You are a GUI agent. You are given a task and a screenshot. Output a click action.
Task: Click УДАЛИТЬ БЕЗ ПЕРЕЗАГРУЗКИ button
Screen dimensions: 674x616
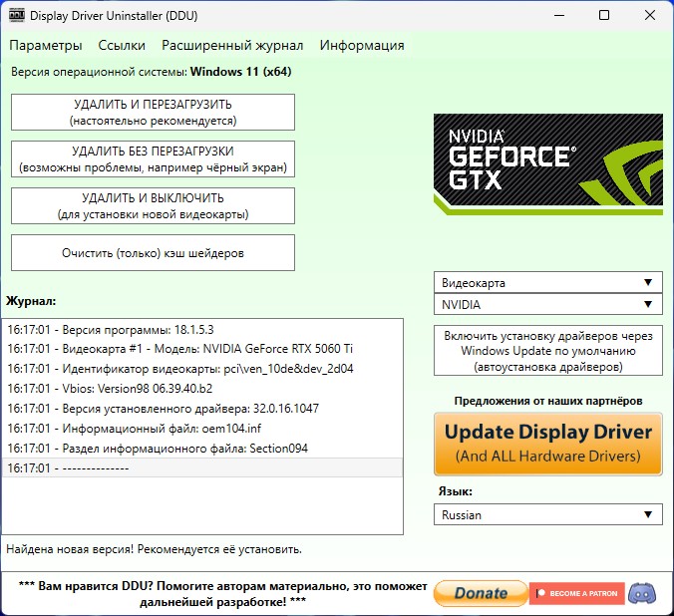153,159
